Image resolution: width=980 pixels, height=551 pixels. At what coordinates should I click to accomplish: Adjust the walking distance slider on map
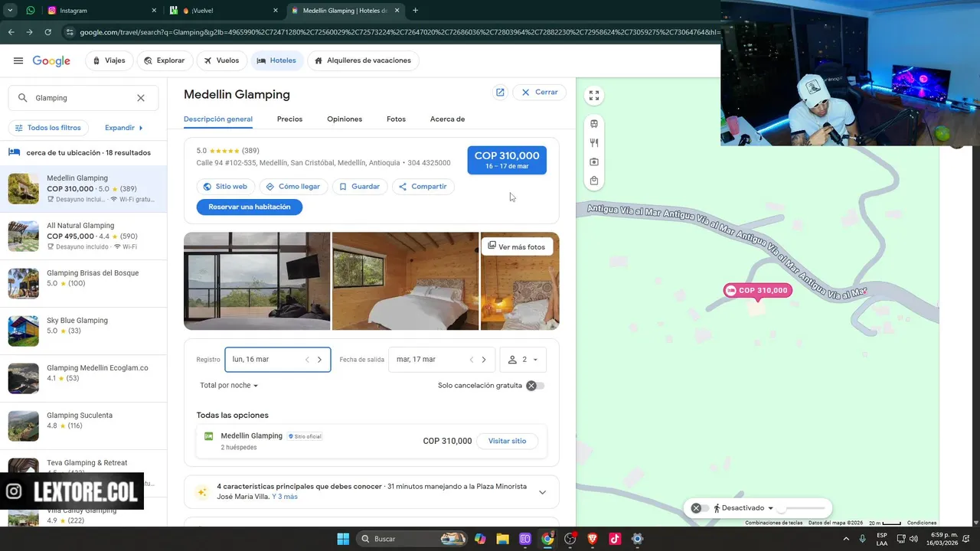pos(802,508)
